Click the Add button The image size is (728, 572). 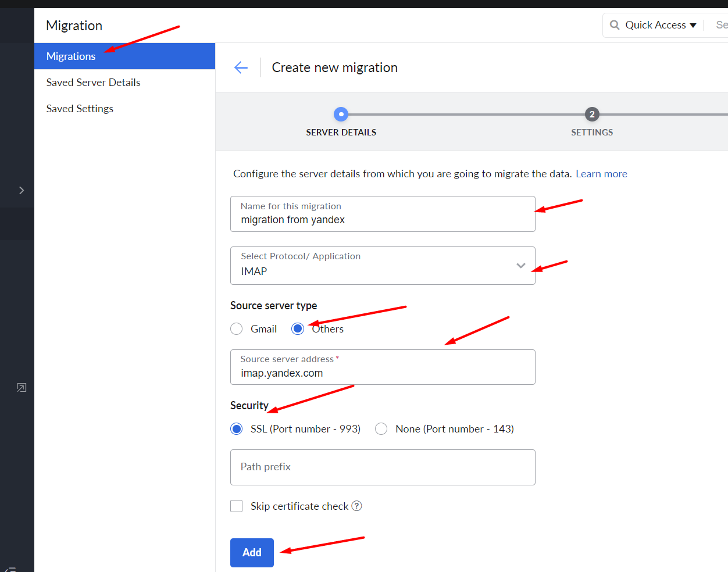pos(252,553)
